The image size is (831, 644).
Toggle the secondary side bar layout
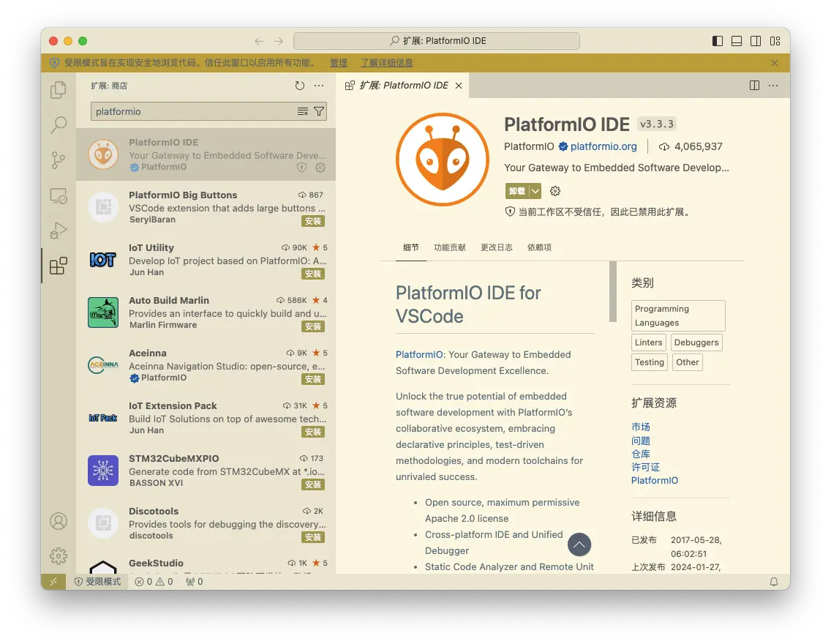pos(756,41)
